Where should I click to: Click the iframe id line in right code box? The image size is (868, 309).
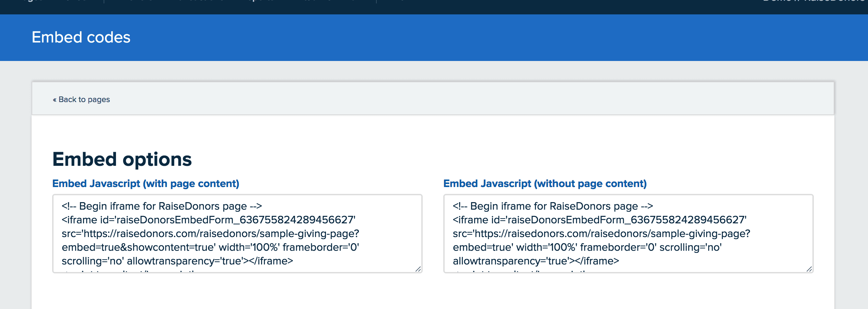[x=599, y=220]
